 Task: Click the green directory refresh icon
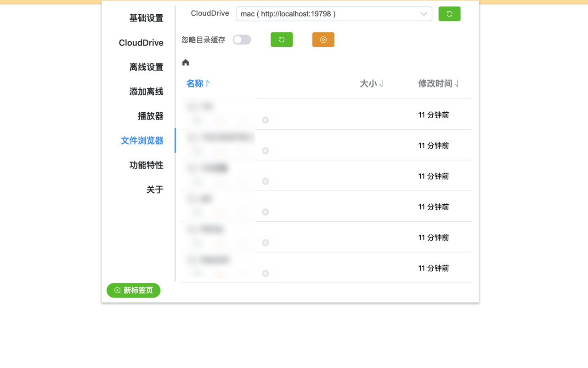(282, 40)
